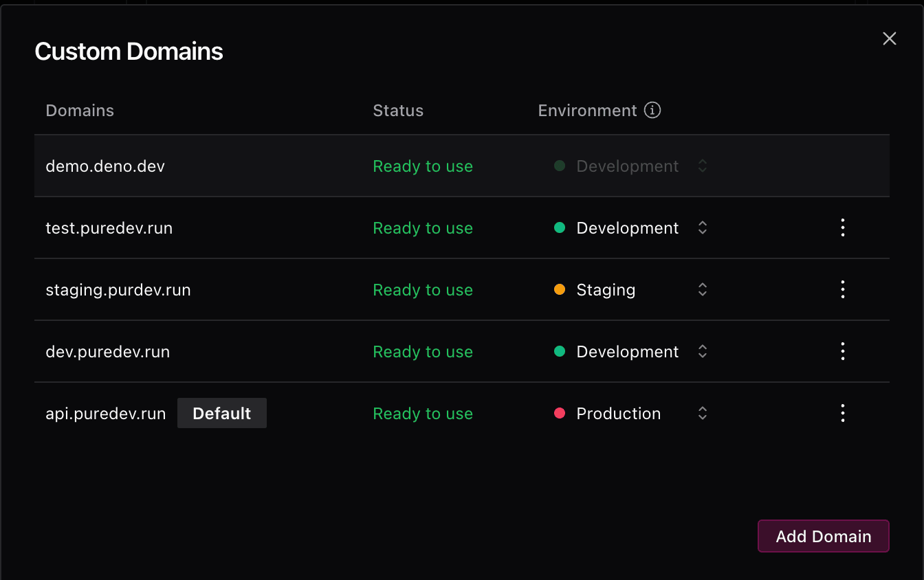The image size is (924, 580).
Task: Open the kebab menu for test.puredev.run
Action: tap(842, 227)
